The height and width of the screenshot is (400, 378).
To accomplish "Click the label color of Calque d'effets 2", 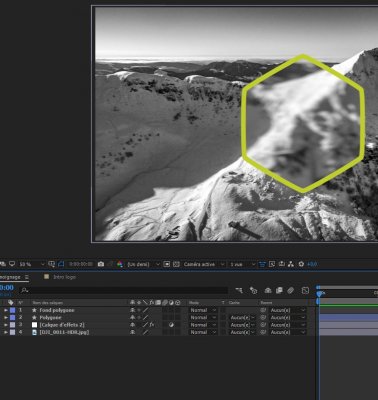I will (x=12, y=325).
